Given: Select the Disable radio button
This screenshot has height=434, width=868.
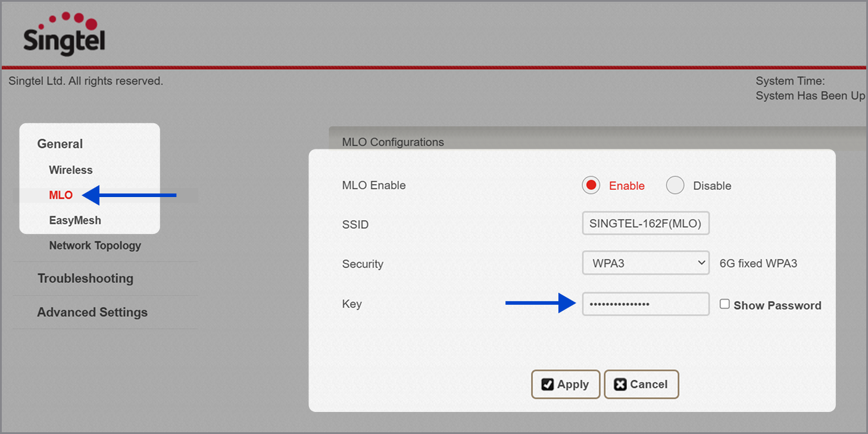Looking at the screenshot, I should coord(675,185).
